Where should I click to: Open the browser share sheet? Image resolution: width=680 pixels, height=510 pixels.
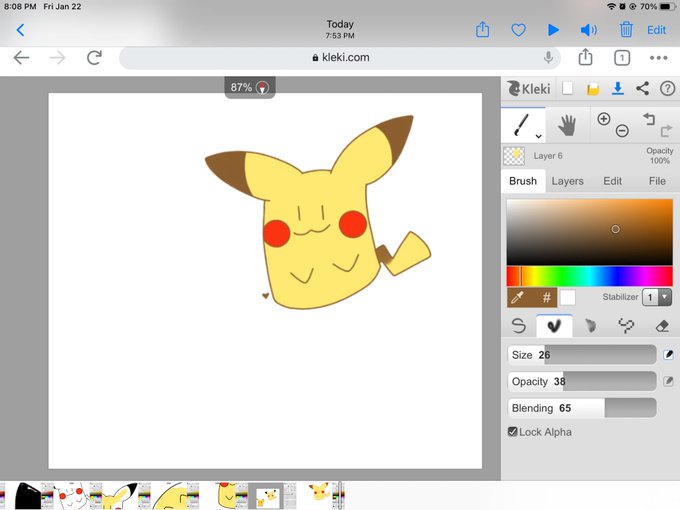585,57
